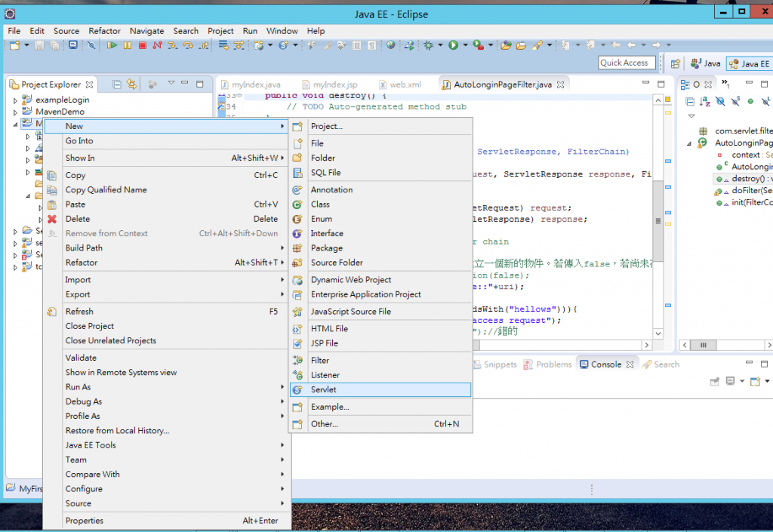Toggle Link with Editor in Project Explorer
The image size is (773, 532).
tap(132, 85)
